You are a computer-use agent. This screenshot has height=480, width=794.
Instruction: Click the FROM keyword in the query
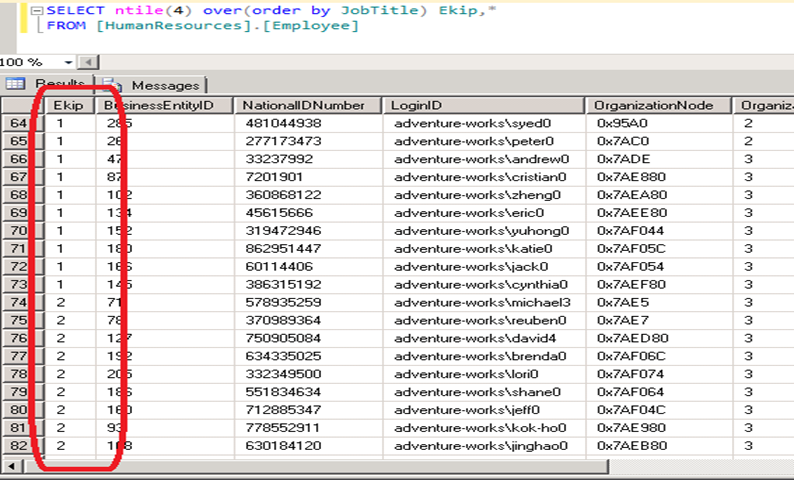click(x=66, y=25)
